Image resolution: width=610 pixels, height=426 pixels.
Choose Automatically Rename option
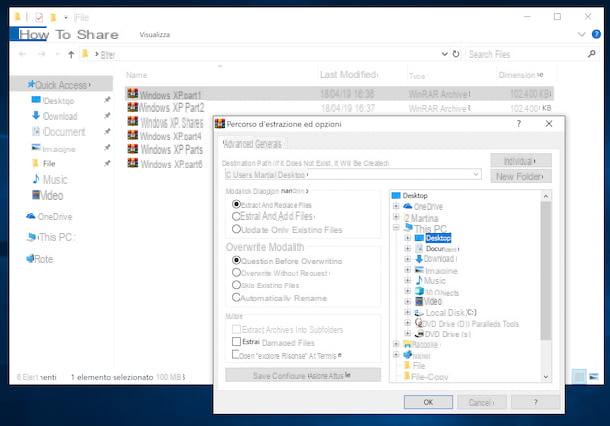click(236, 298)
